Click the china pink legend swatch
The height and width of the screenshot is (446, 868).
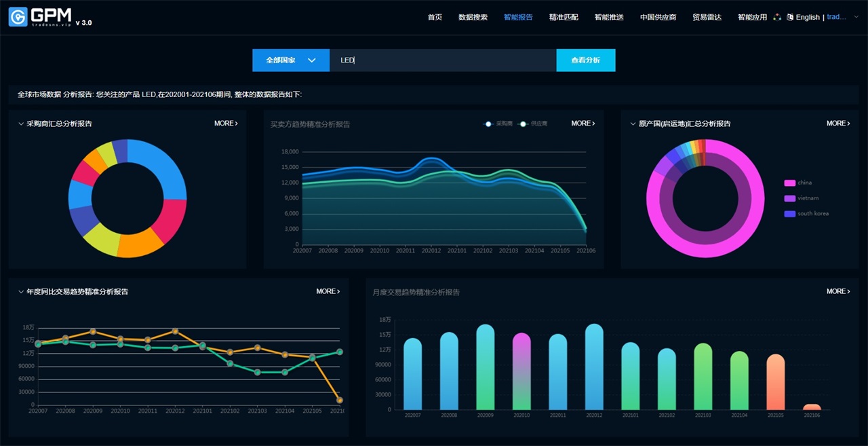click(x=789, y=183)
